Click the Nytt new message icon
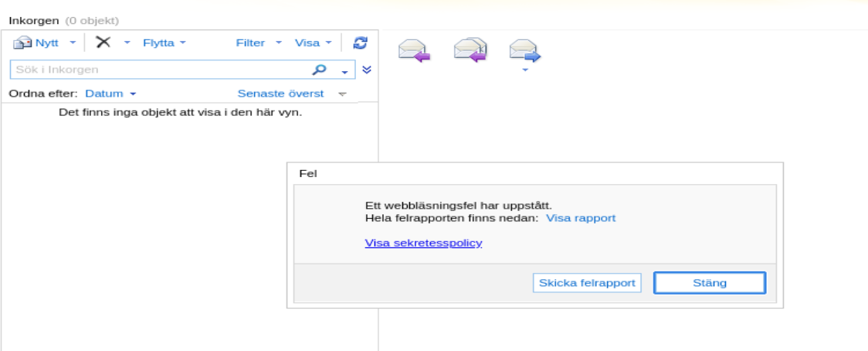Image resolution: width=868 pixels, height=351 pixels. pos(23,43)
